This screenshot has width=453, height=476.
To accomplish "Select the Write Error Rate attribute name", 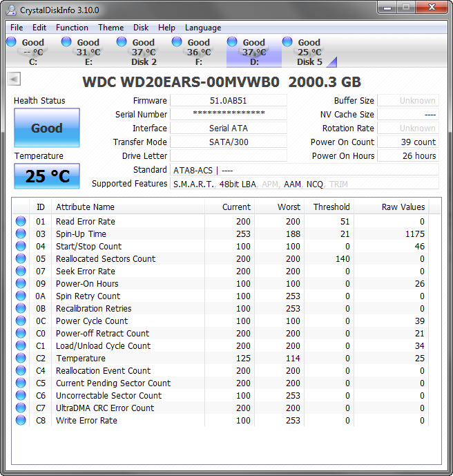I will (86, 421).
